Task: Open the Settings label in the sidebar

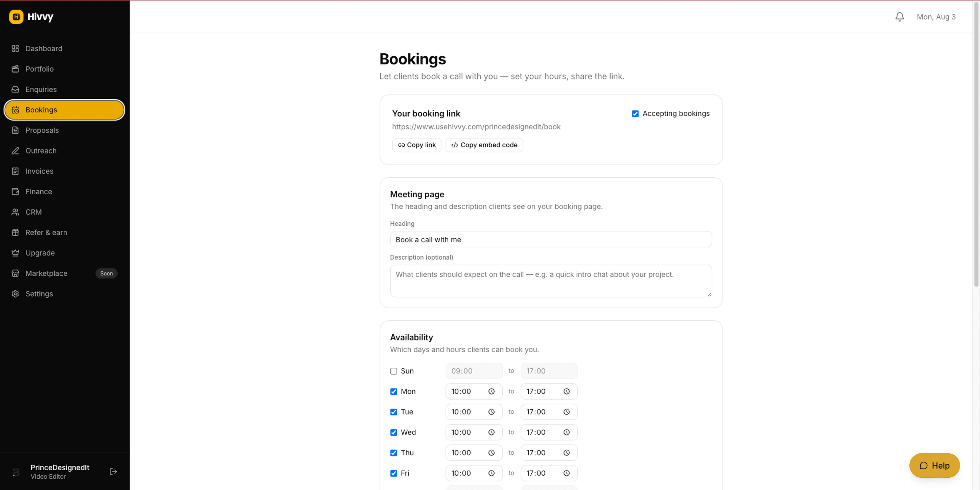Action: click(x=39, y=294)
